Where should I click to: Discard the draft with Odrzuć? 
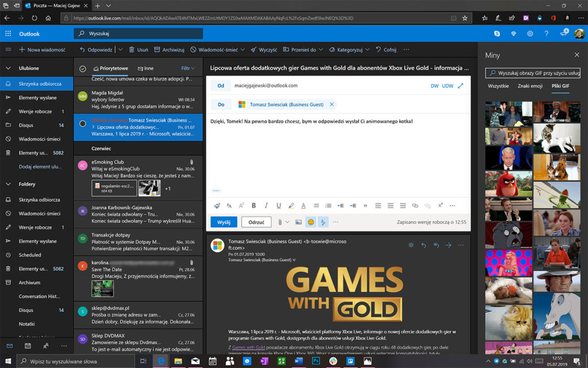pyautogui.click(x=256, y=223)
